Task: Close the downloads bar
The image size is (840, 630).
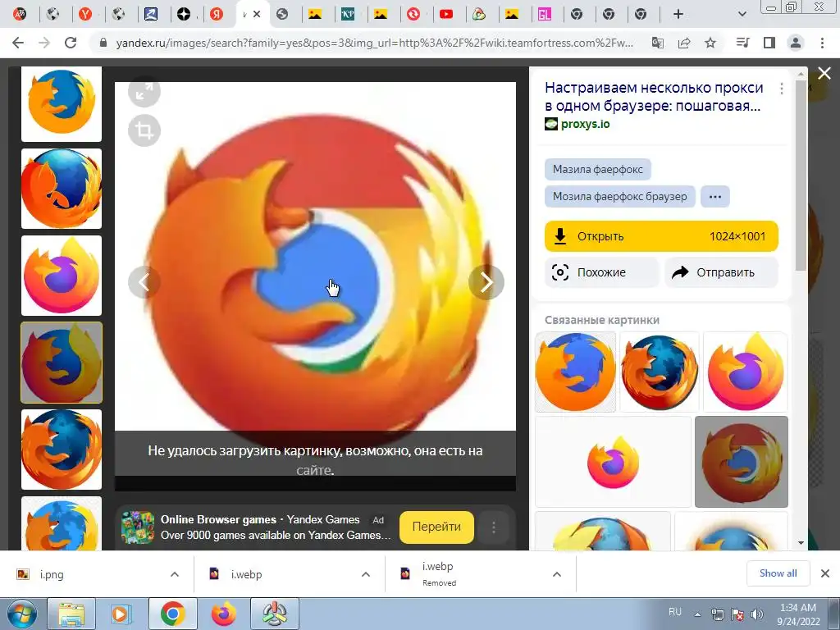Action: pos(825,573)
